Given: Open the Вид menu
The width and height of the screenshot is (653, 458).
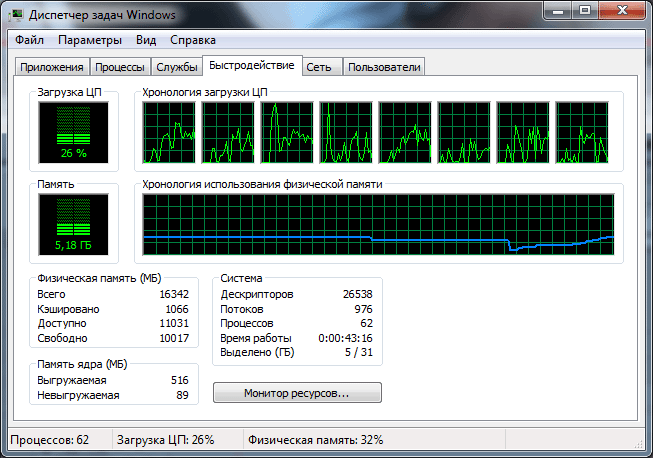Looking at the screenshot, I should 146,40.
